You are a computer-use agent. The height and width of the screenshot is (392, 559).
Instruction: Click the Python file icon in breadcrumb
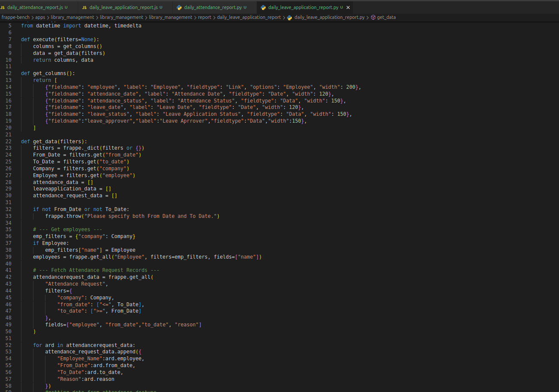coord(290,18)
